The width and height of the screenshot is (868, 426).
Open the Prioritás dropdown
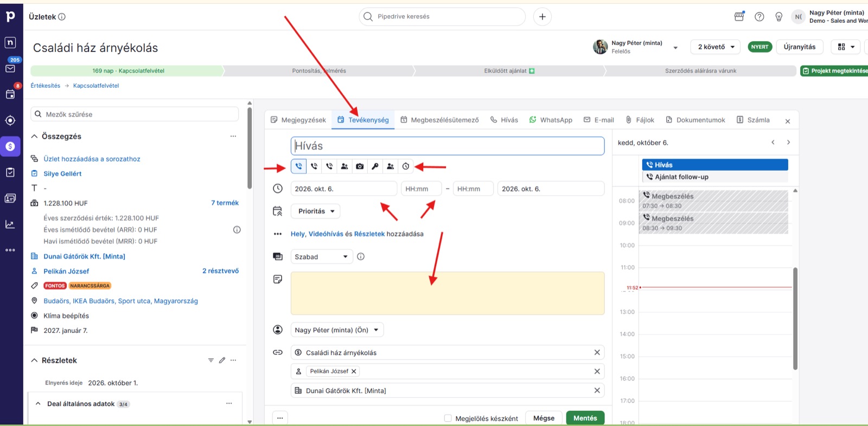pos(316,211)
